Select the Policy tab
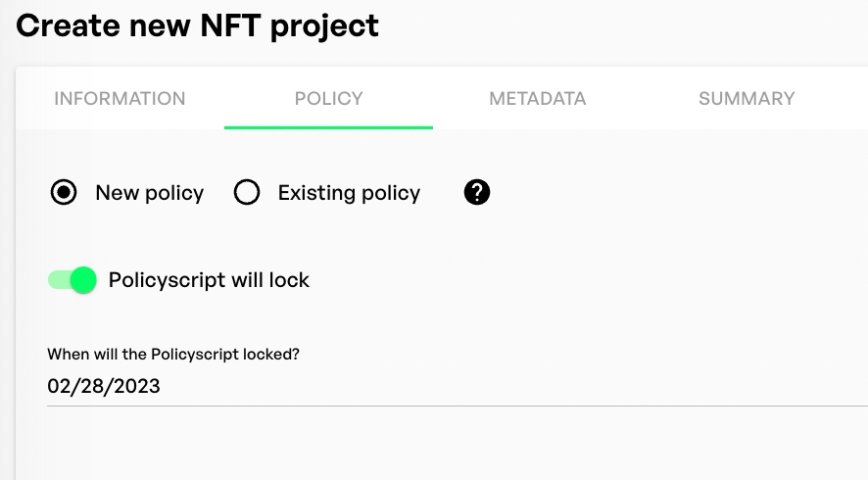 click(x=329, y=99)
